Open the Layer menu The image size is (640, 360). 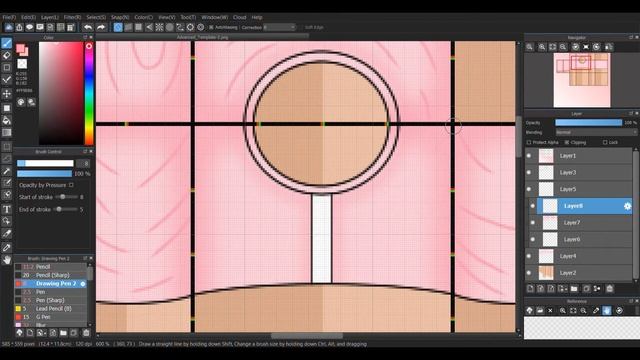point(49,18)
